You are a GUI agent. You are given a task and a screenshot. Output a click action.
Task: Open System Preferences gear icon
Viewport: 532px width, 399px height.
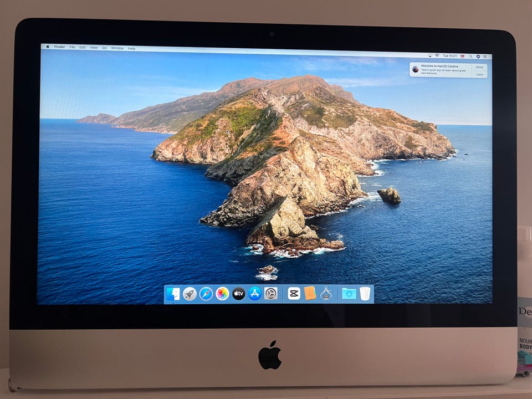[x=271, y=294]
